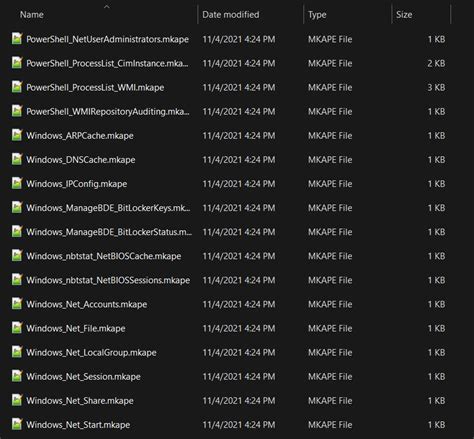The width and height of the screenshot is (474, 439).
Task: Select the PowerShell_NetUserAdministrators.mkape file icon
Action: [17, 39]
